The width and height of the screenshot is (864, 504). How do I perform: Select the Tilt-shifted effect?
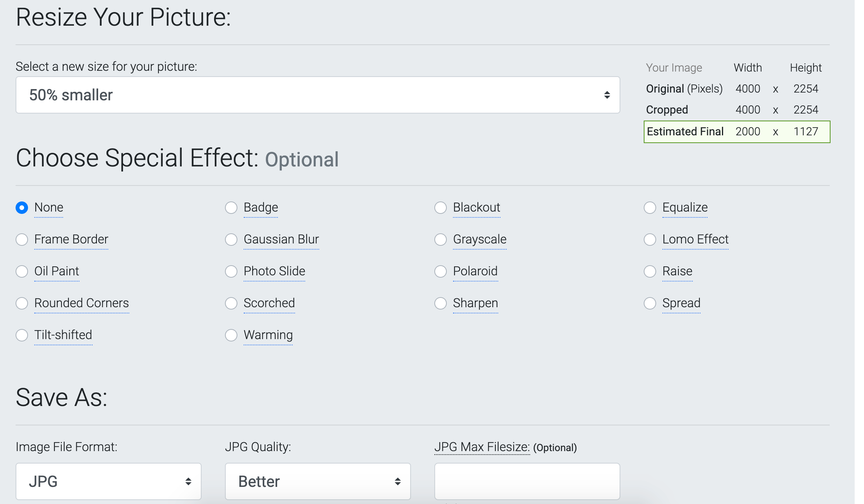(22, 335)
